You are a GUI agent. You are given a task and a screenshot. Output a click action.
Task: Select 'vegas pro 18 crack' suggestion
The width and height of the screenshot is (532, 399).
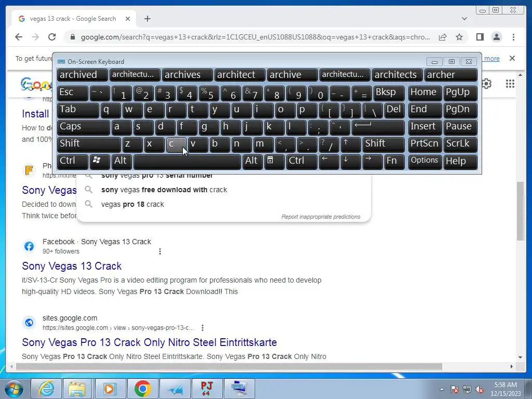[224, 204]
